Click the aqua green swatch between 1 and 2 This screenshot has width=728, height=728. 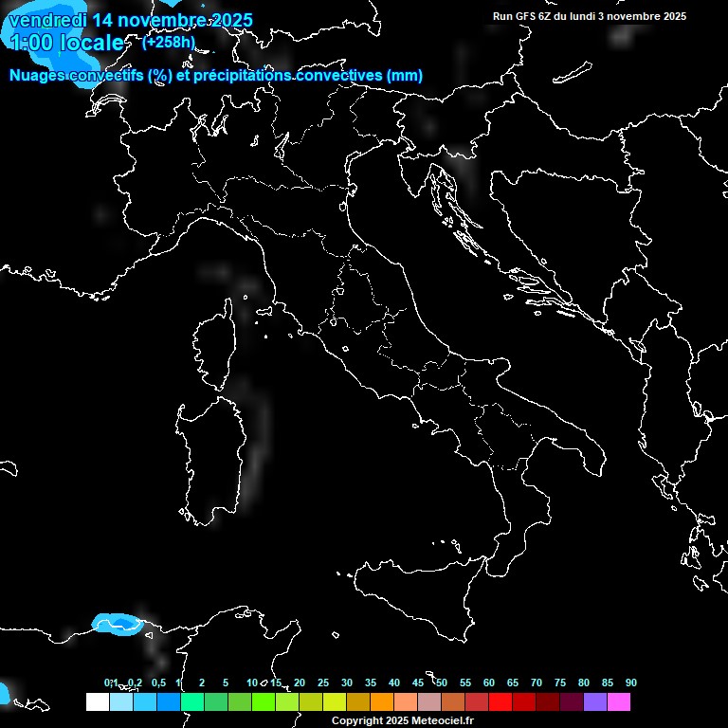click(x=192, y=701)
